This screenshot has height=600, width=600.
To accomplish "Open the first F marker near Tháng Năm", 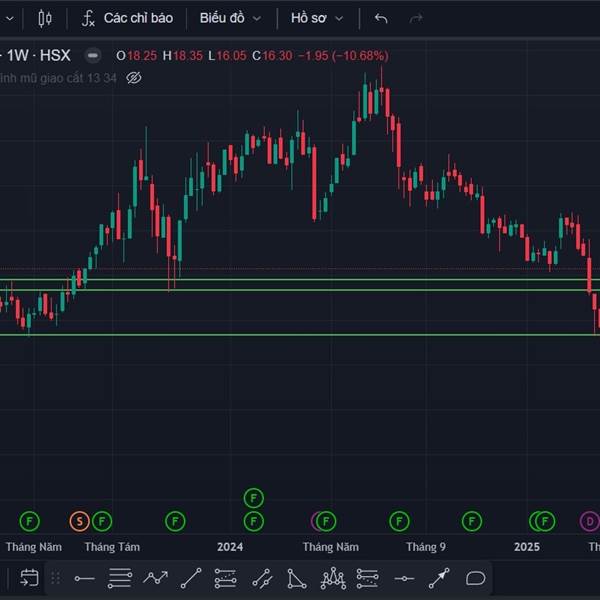I will click(x=29, y=521).
